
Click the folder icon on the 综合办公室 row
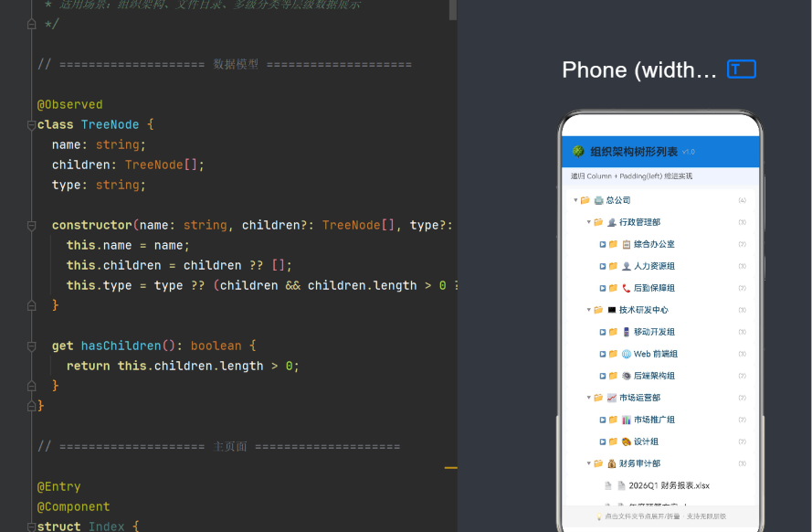coord(613,244)
